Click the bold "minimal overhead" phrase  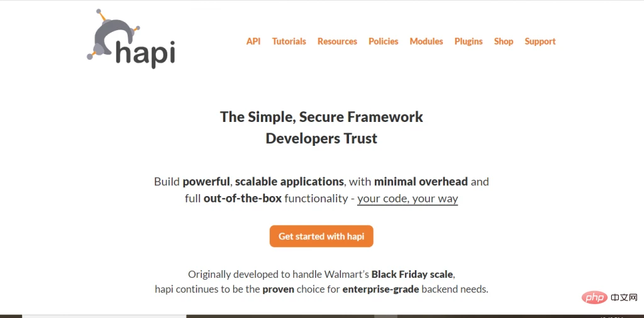pyautogui.click(x=421, y=182)
